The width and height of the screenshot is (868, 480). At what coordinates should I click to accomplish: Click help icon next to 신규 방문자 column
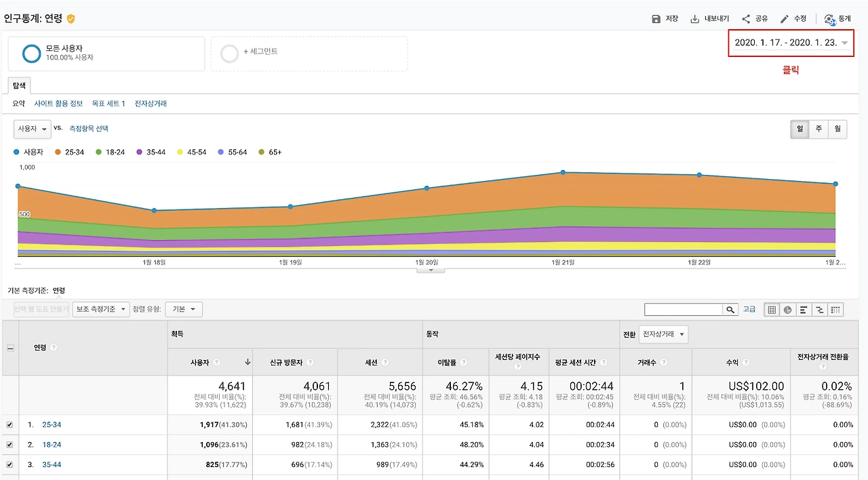point(309,363)
